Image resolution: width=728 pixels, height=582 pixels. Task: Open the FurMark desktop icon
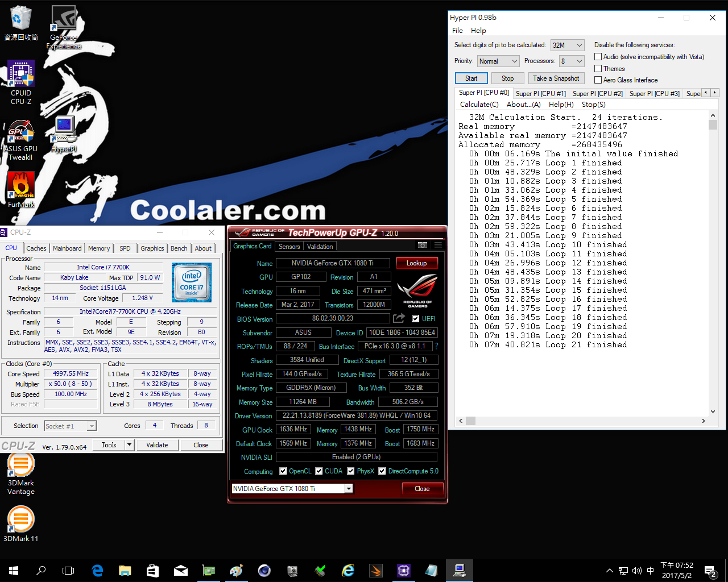point(21,190)
